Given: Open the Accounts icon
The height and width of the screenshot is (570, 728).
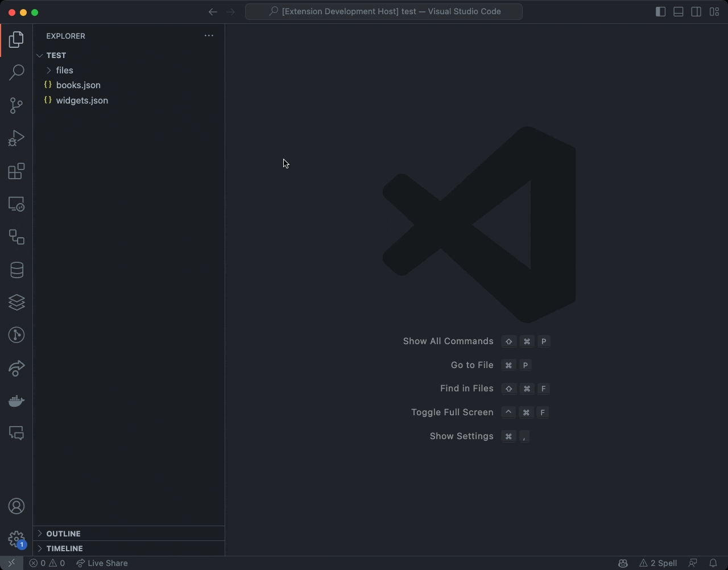Looking at the screenshot, I should pos(16,506).
